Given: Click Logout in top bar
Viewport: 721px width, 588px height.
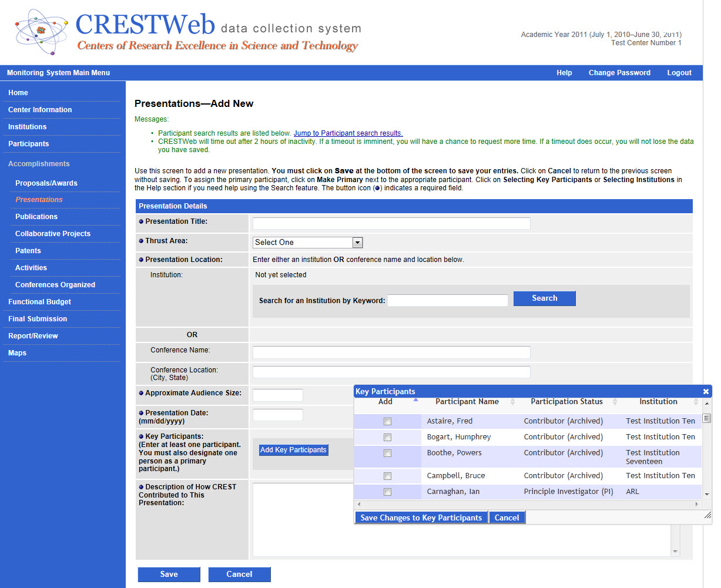Looking at the screenshot, I should click(x=679, y=73).
